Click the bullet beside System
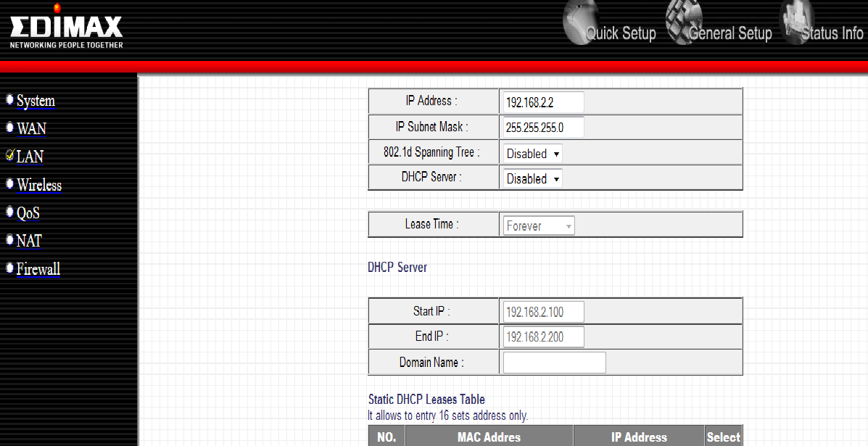This screenshot has height=446, width=868. click(x=9, y=99)
